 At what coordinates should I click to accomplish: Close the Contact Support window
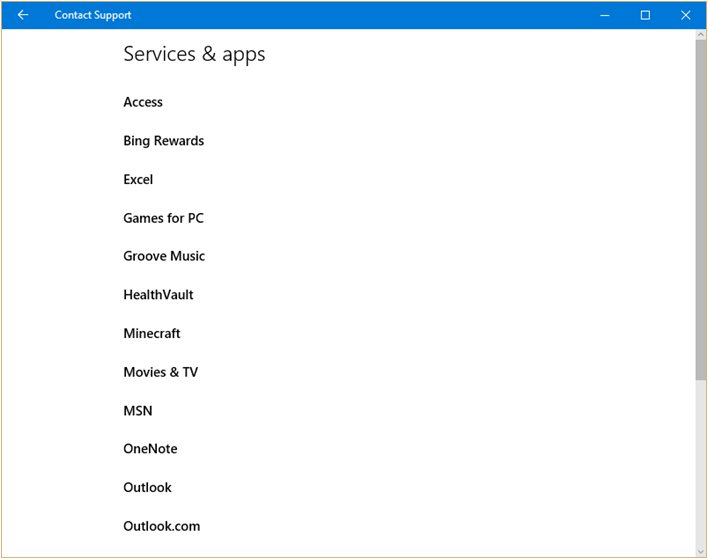[685, 15]
